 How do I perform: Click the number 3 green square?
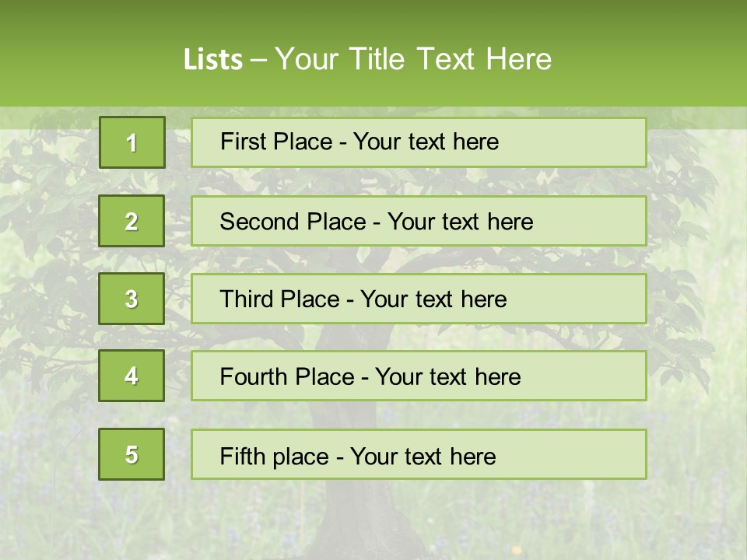[x=132, y=299]
